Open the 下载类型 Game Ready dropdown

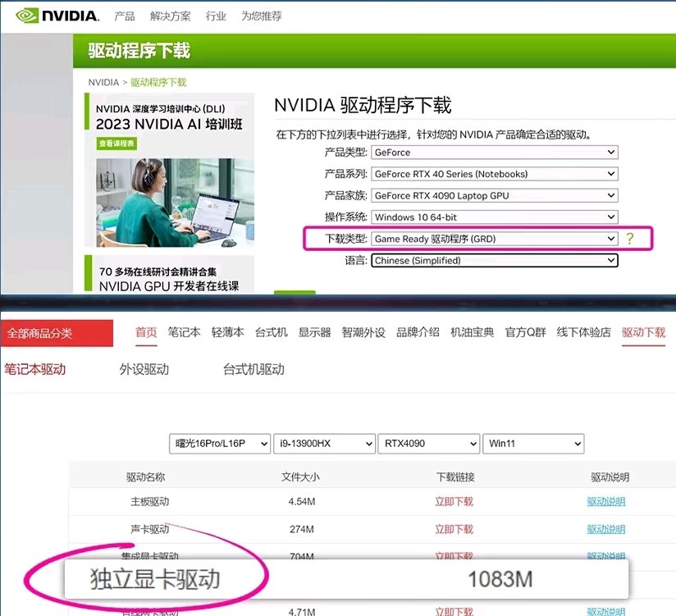pos(494,239)
